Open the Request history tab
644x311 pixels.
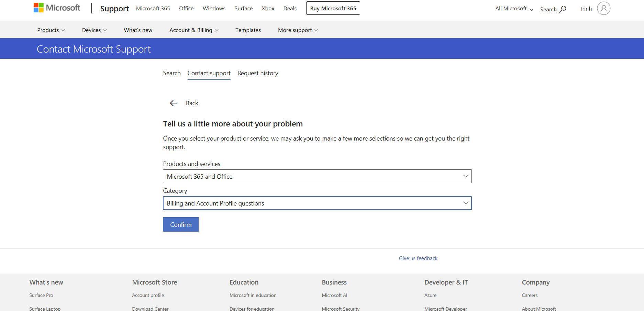(258, 73)
